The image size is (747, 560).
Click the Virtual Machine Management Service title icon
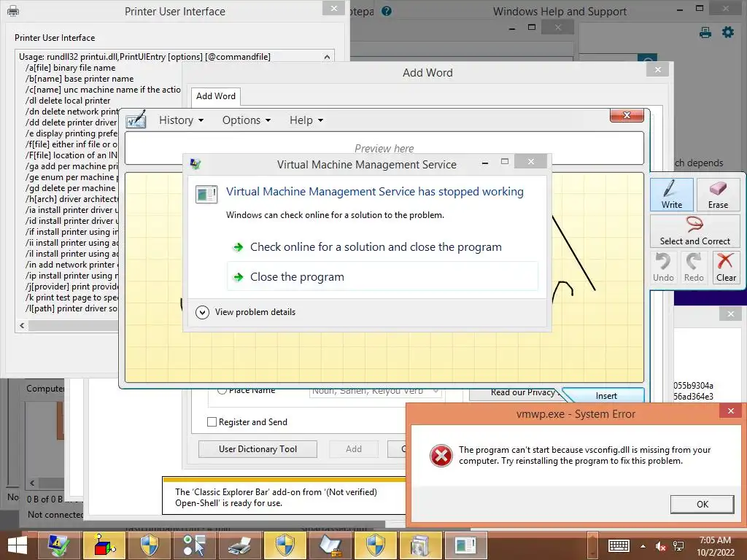click(x=196, y=164)
